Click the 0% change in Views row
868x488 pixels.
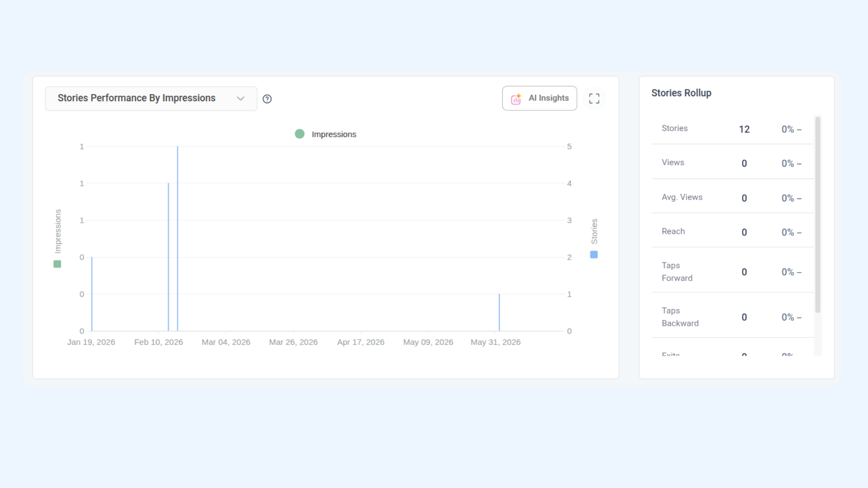pyautogui.click(x=791, y=164)
